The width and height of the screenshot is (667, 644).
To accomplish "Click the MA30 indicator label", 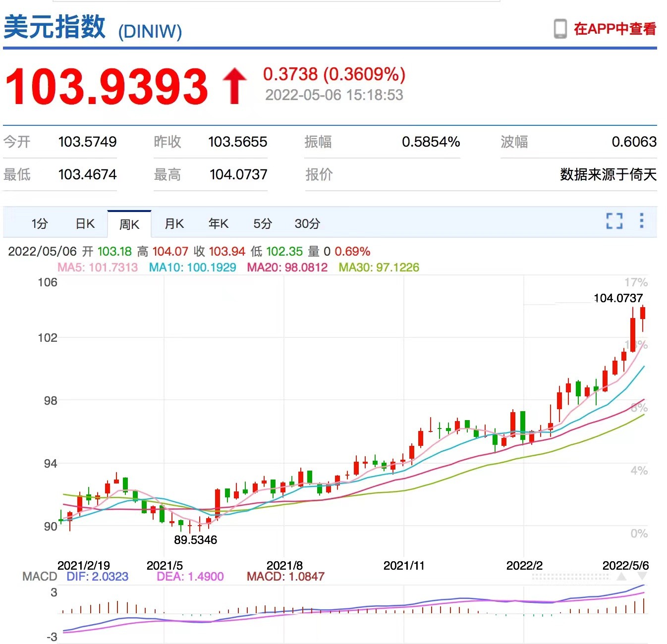I will point(379,268).
